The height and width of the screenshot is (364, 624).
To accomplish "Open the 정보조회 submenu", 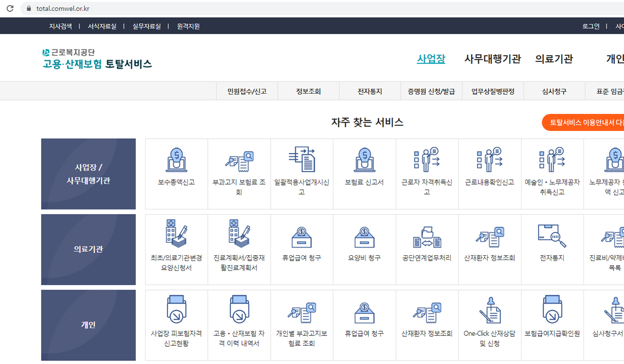I will coord(308,91).
